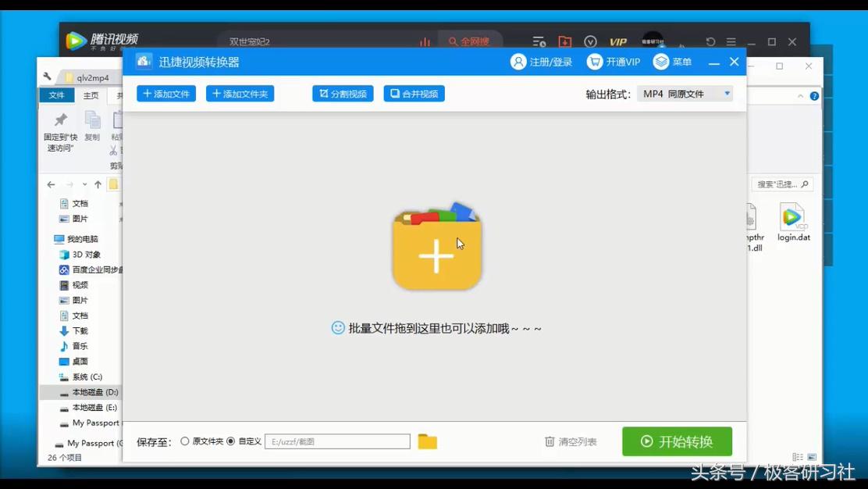Click Explorer help question-mark icon
This screenshot has width=868, height=489.
pos(814,96)
